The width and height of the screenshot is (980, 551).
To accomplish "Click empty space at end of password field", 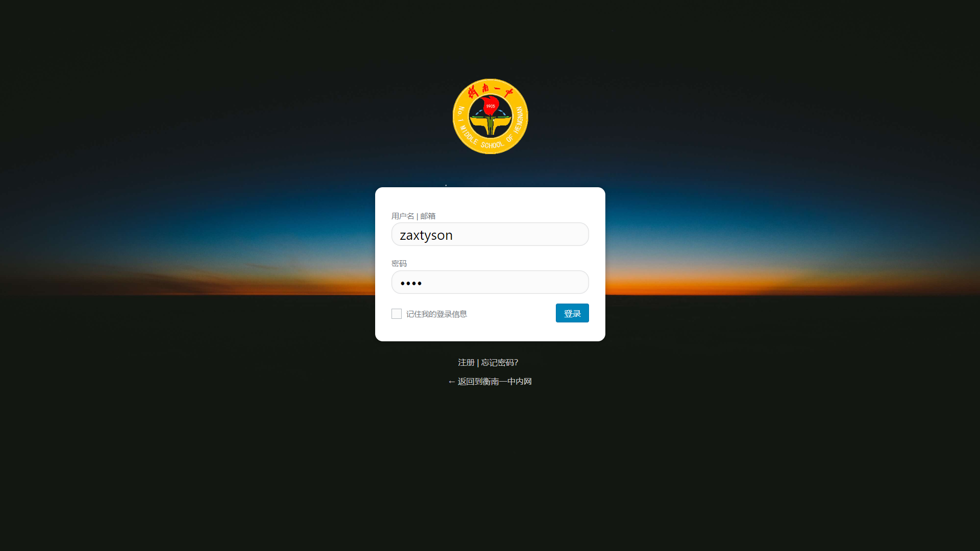I will click(521, 282).
